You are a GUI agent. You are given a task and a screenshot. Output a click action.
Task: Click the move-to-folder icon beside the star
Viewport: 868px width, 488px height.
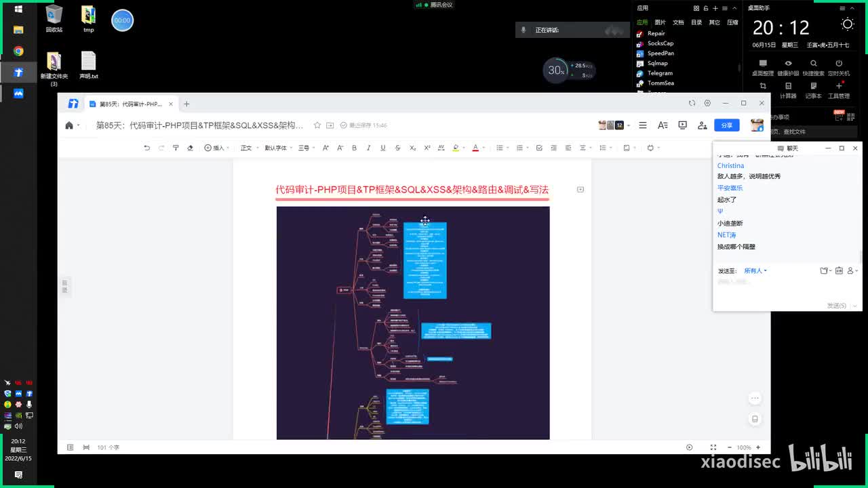tap(330, 125)
